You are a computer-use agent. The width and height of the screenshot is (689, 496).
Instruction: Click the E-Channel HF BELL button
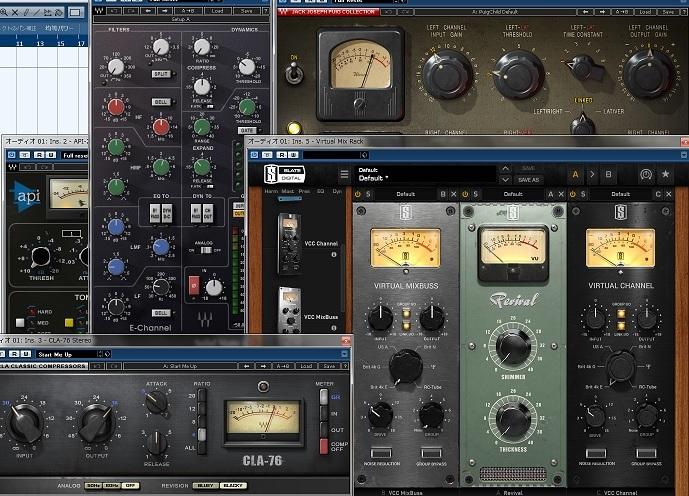tap(161, 101)
